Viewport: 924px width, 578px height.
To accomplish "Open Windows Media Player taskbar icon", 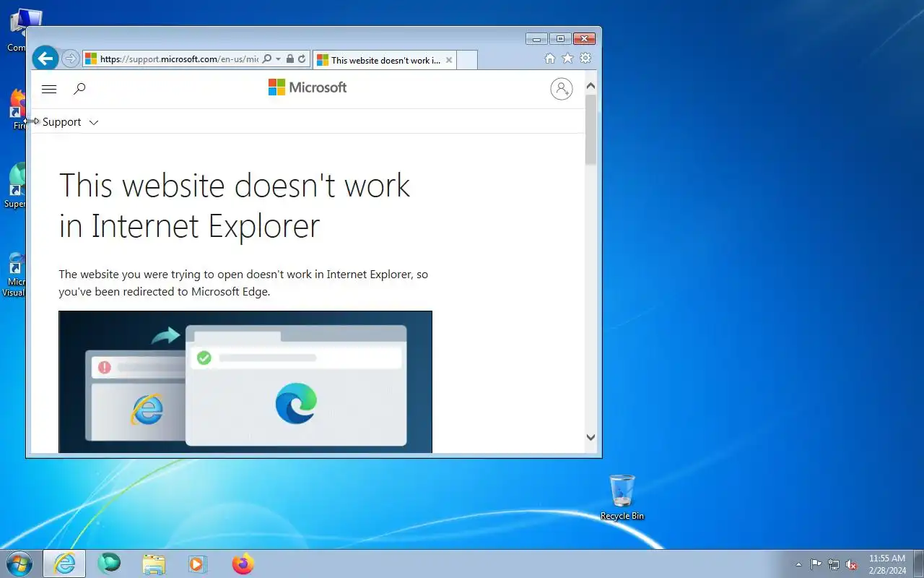I will (x=197, y=564).
